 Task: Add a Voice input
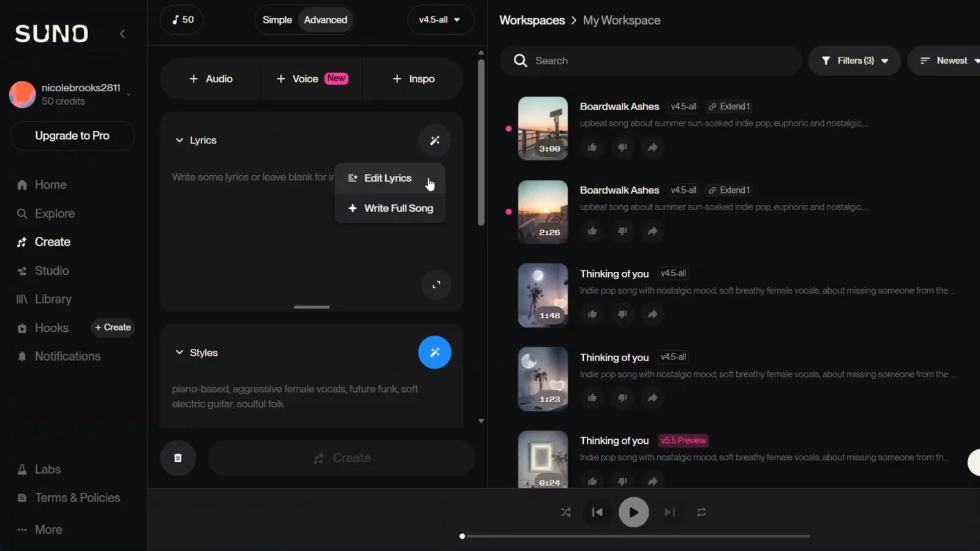pyautogui.click(x=312, y=79)
